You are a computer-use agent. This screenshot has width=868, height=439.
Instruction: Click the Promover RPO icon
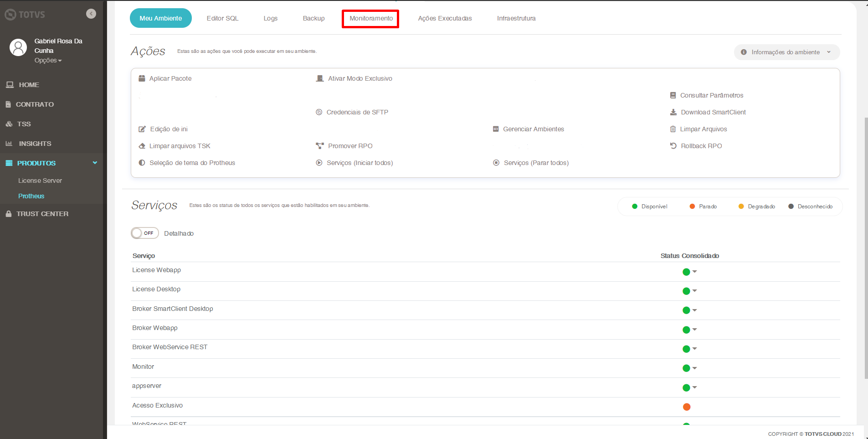320,146
